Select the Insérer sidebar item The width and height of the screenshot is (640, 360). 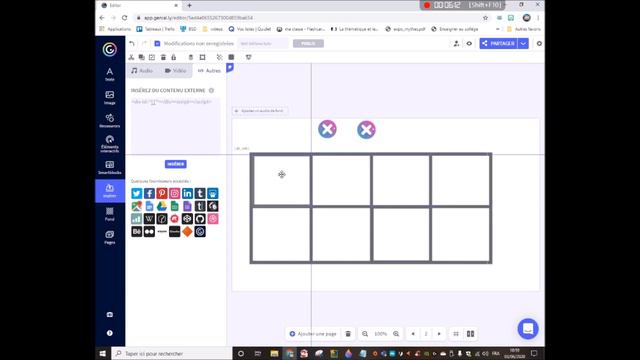click(x=110, y=191)
